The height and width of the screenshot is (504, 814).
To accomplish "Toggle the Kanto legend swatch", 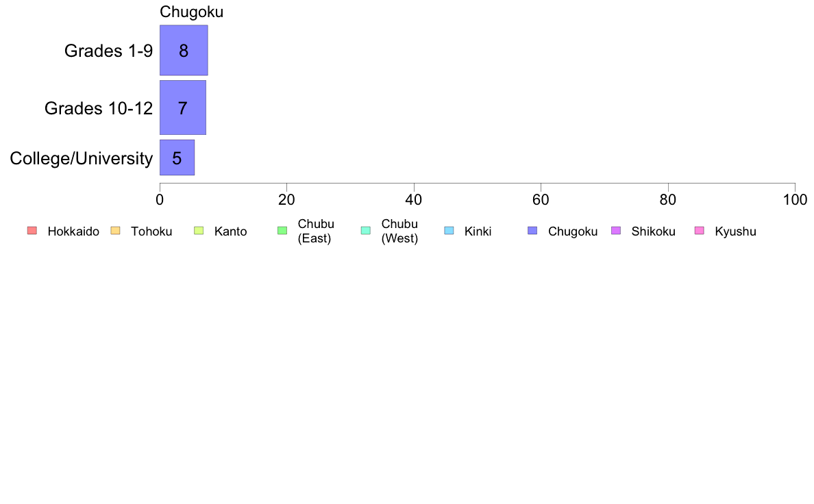I will pos(199,231).
